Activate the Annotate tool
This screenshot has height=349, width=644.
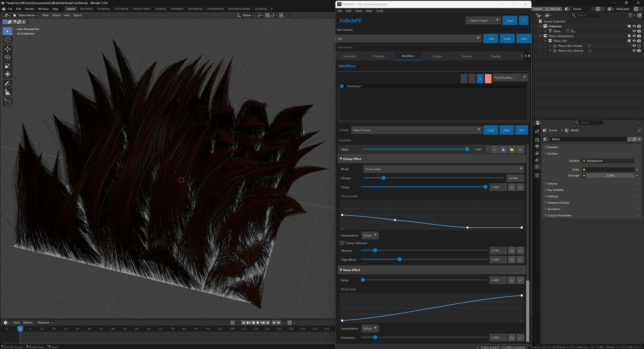coord(8,84)
